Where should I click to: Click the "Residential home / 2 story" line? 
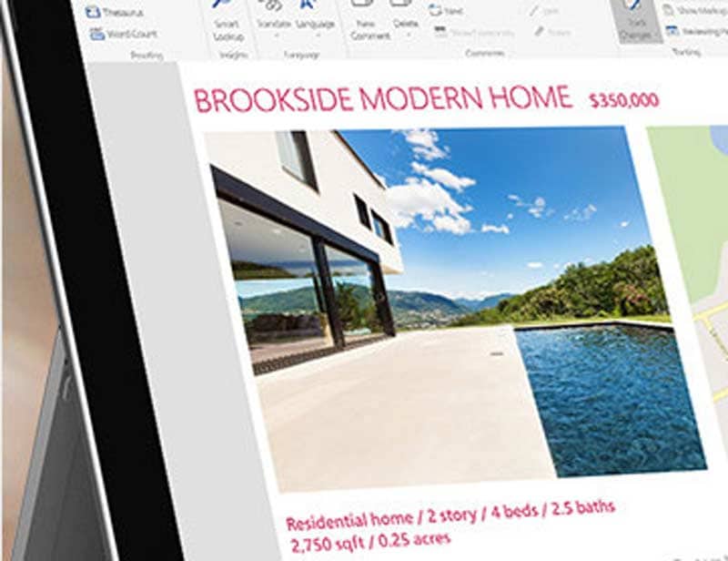pyautogui.click(x=450, y=515)
